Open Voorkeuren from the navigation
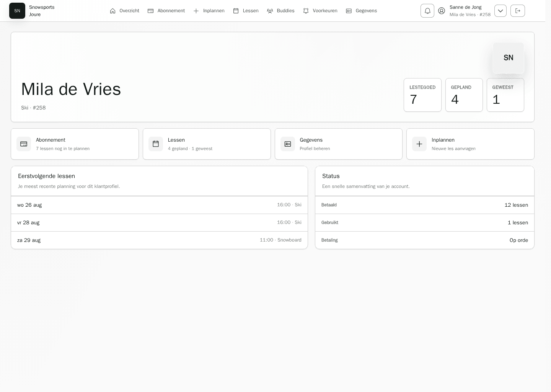Image resolution: width=551 pixels, height=392 pixels. pos(320,11)
